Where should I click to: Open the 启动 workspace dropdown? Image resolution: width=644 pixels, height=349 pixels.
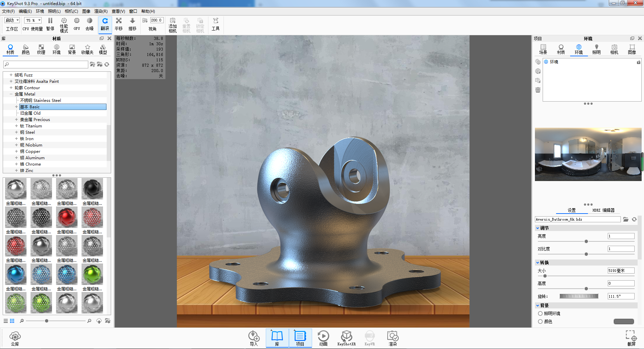point(12,20)
